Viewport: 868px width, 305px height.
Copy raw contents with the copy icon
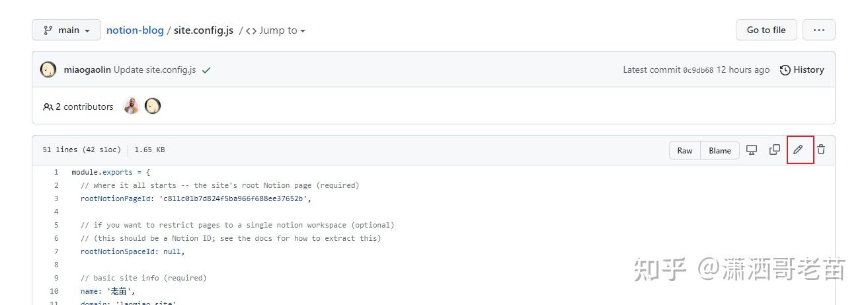pos(775,150)
